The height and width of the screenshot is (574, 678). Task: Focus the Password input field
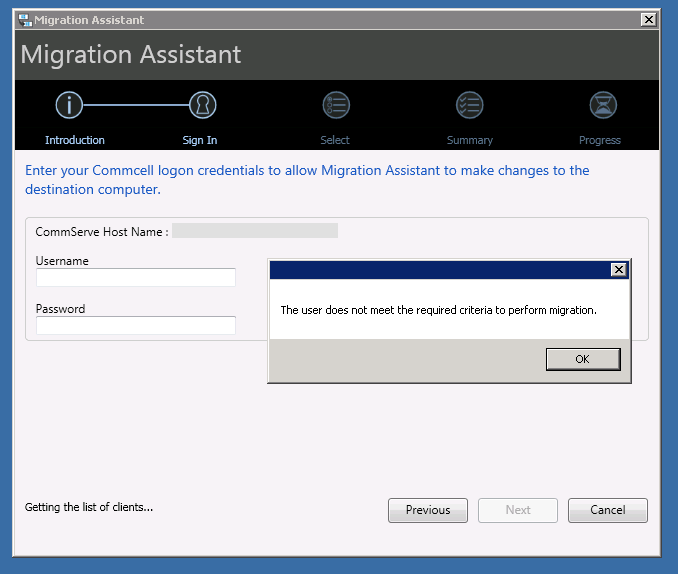coord(136,325)
